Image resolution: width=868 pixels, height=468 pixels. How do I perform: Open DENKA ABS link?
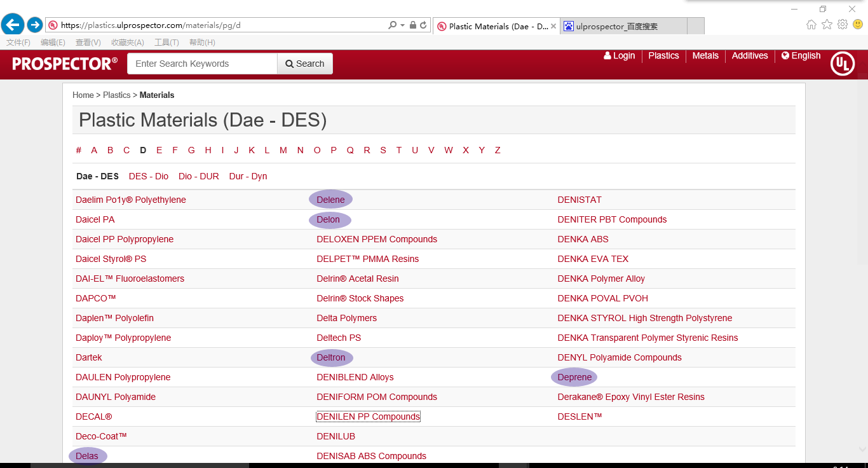[x=583, y=239]
